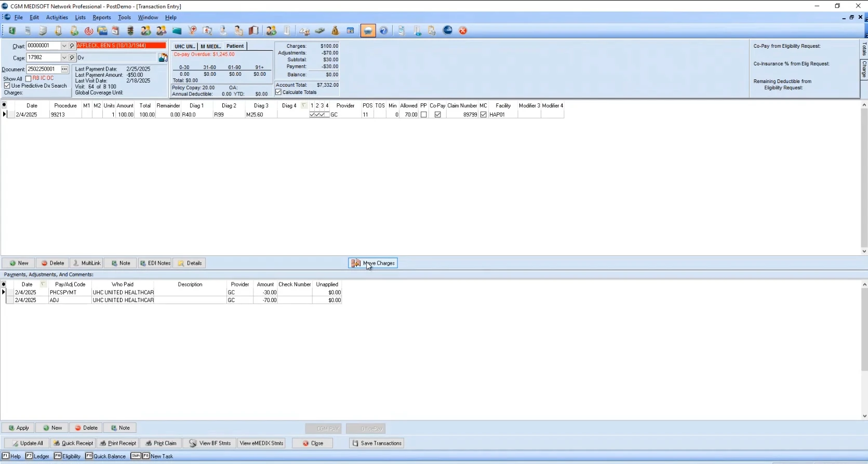The height and width of the screenshot is (464, 868).
Task: Click the Save Transactions button
Action: (x=377, y=443)
